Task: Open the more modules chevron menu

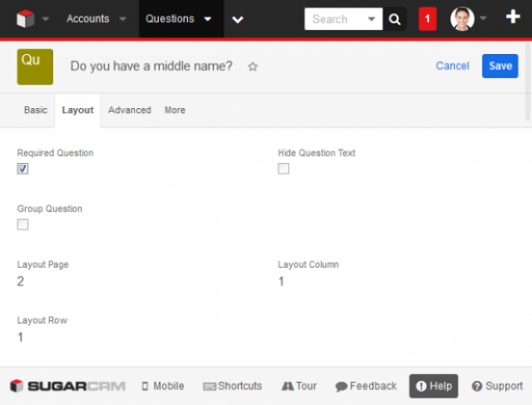Action: pos(238,20)
